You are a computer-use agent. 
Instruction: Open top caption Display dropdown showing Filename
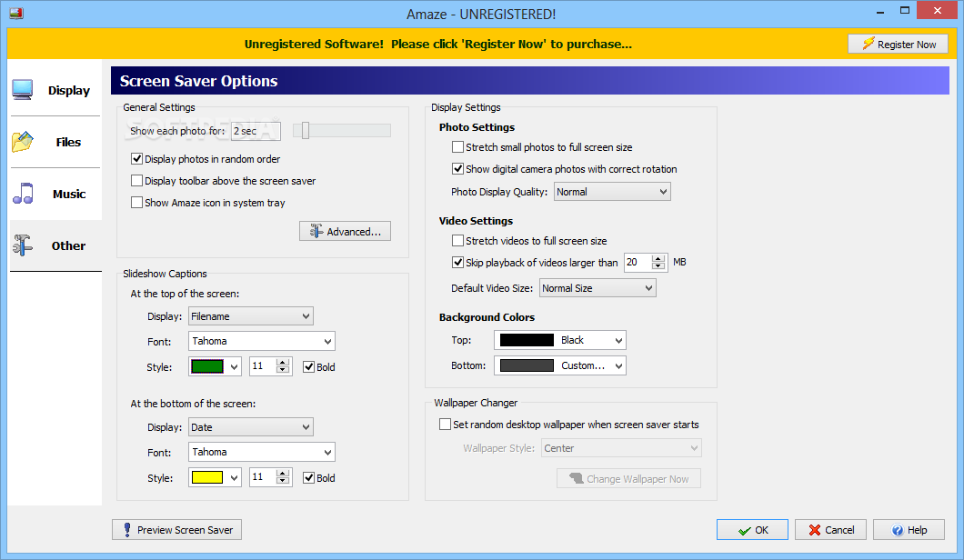tap(251, 316)
